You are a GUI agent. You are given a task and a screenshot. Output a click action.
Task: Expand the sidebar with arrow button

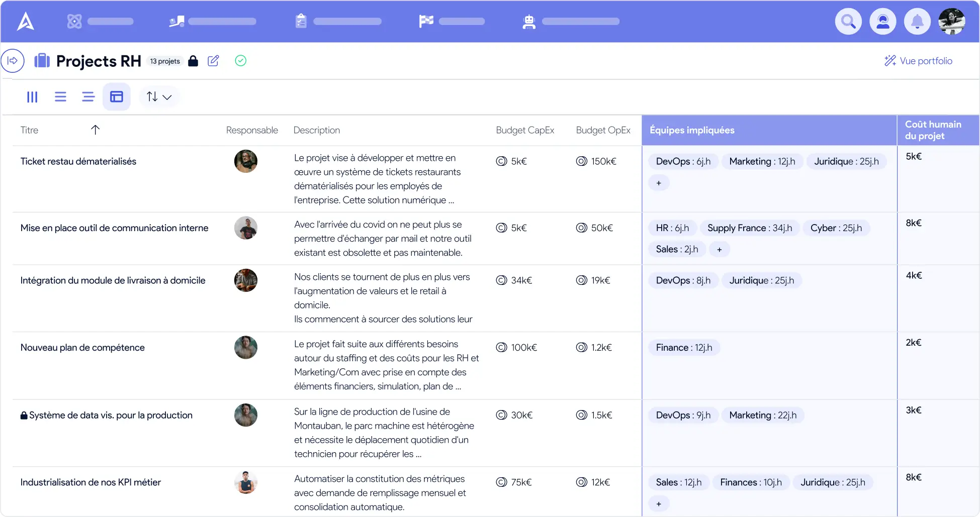point(13,61)
